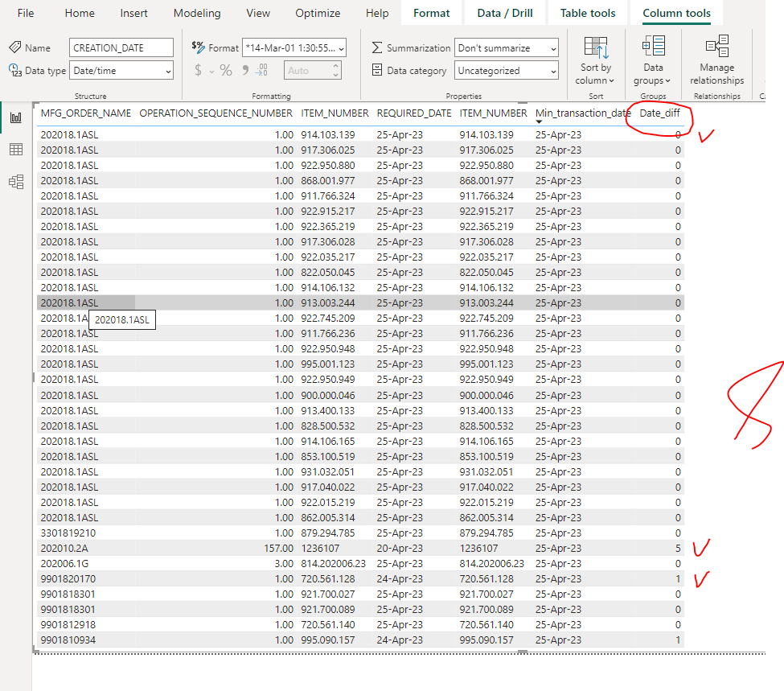
Task: Click OPERATION_SEQUENCE_NUMBER column header
Action: coord(216,113)
